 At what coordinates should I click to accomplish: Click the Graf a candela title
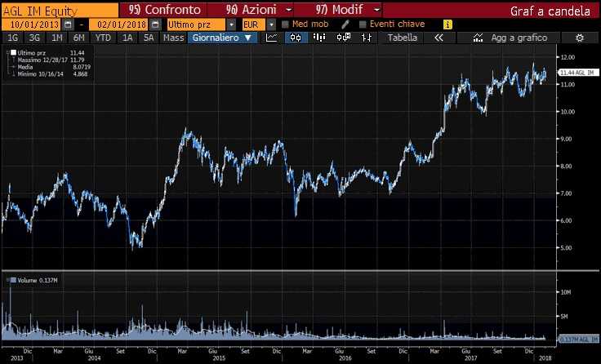click(x=550, y=11)
